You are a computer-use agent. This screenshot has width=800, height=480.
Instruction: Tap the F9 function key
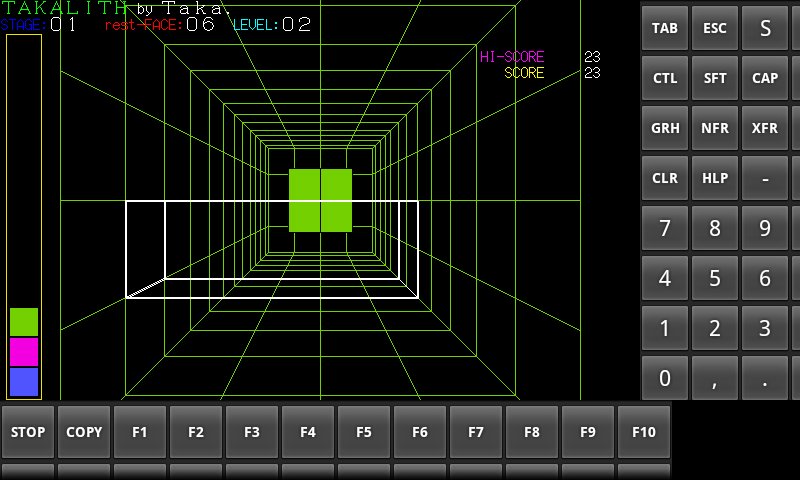(588, 432)
